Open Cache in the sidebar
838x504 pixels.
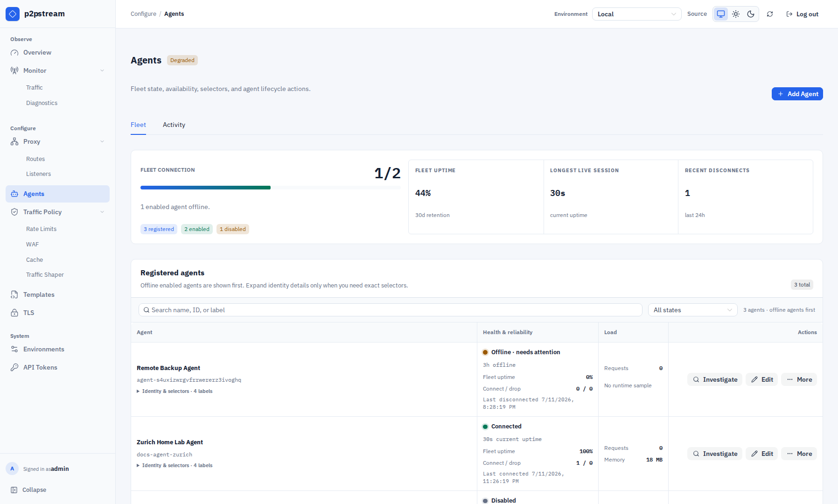click(x=35, y=259)
